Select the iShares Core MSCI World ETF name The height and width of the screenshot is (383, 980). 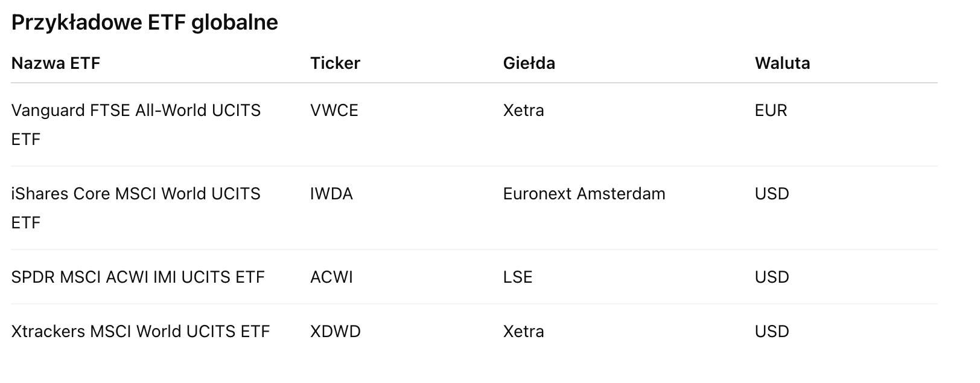136,194
